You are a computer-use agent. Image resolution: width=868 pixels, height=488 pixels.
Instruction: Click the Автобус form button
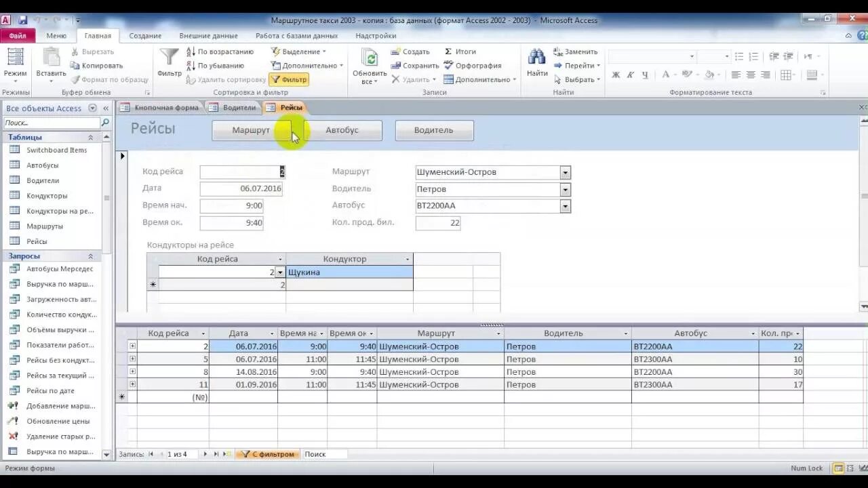342,130
